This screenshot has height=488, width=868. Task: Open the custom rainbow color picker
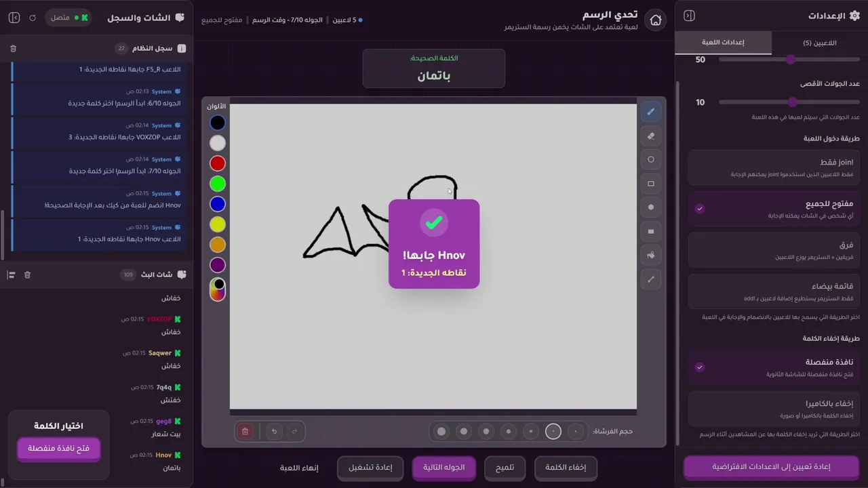217,289
